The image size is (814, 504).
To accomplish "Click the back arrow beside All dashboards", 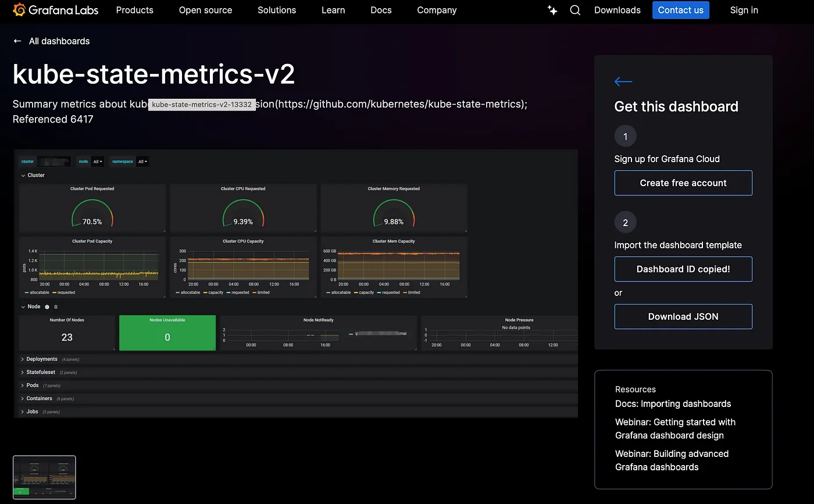I will coord(17,41).
